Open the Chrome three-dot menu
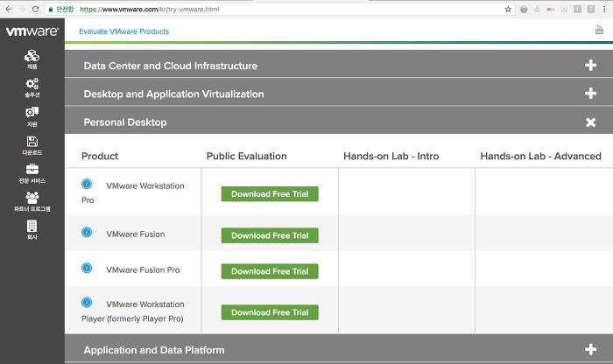613x364 pixels. (x=604, y=9)
